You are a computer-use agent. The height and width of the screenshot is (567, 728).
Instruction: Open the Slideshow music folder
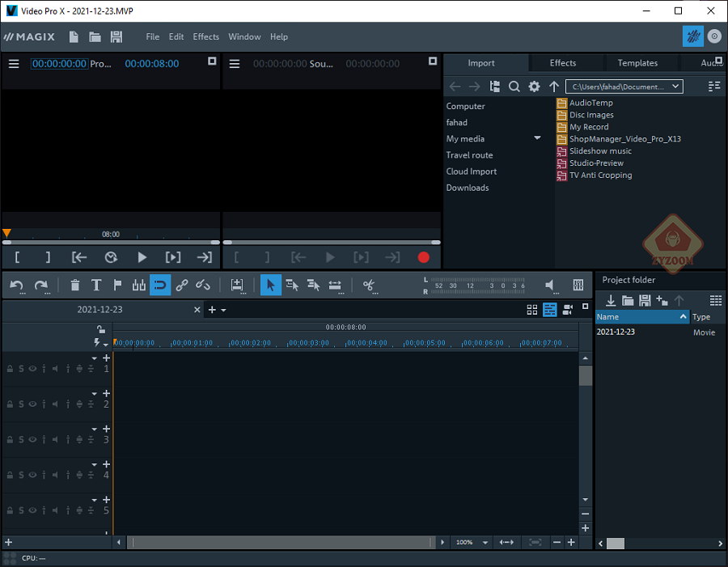595,151
